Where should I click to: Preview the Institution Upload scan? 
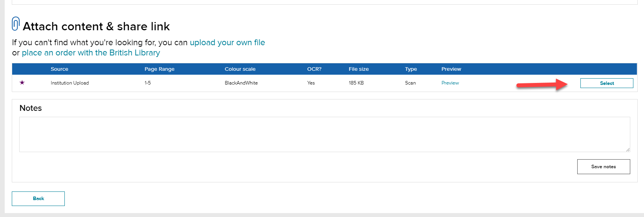(450, 83)
